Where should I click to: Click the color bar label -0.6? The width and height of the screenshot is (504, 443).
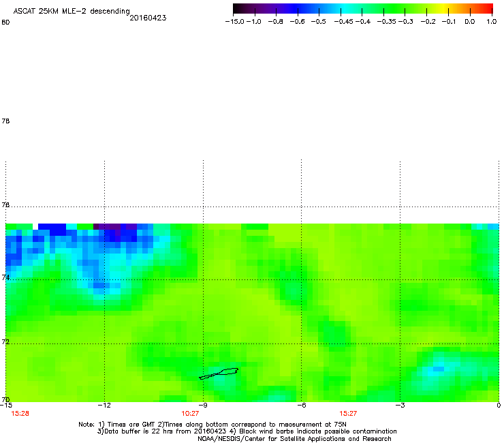click(298, 22)
